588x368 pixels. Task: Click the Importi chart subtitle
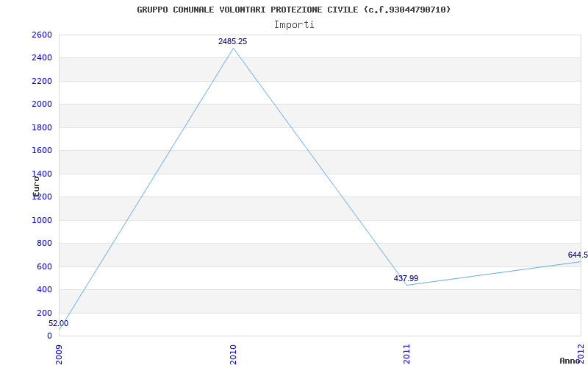(x=294, y=24)
